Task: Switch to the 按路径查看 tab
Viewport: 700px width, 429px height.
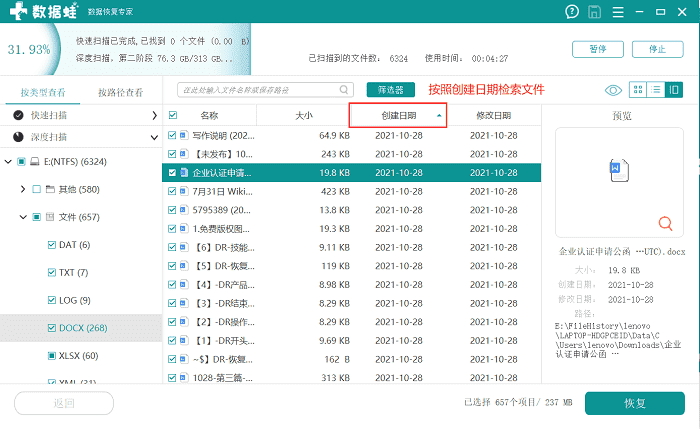Action: 120,92
